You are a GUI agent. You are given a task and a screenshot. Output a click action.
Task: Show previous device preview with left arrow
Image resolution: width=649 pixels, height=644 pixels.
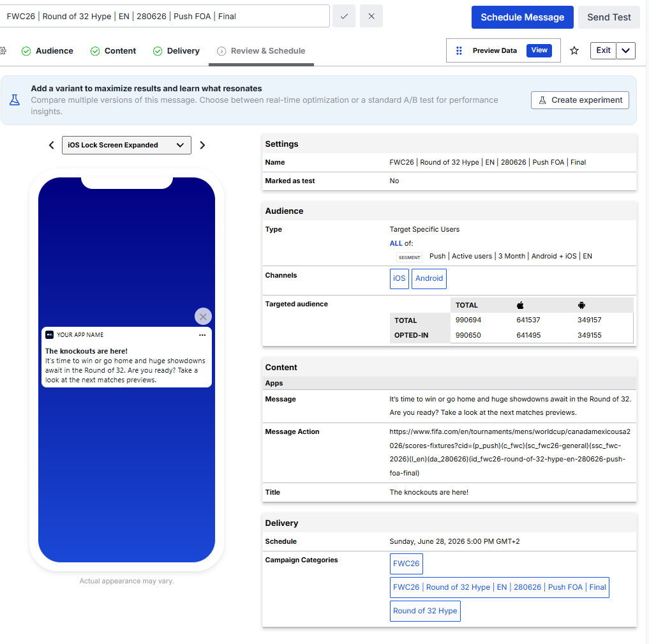(51, 146)
